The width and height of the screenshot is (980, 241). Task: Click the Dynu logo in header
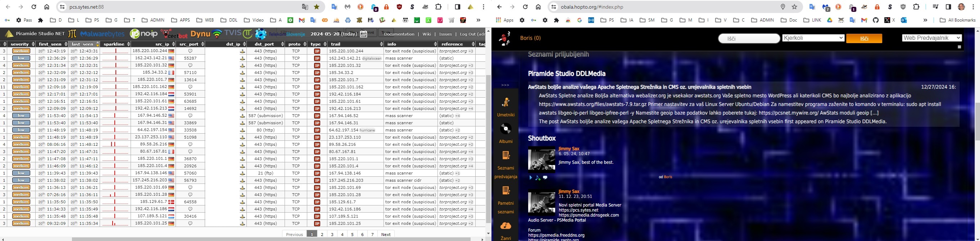click(x=200, y=34)
